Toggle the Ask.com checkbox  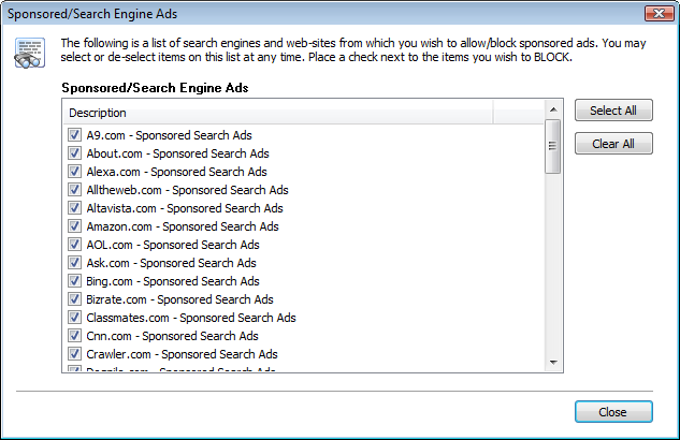[75, 262]
